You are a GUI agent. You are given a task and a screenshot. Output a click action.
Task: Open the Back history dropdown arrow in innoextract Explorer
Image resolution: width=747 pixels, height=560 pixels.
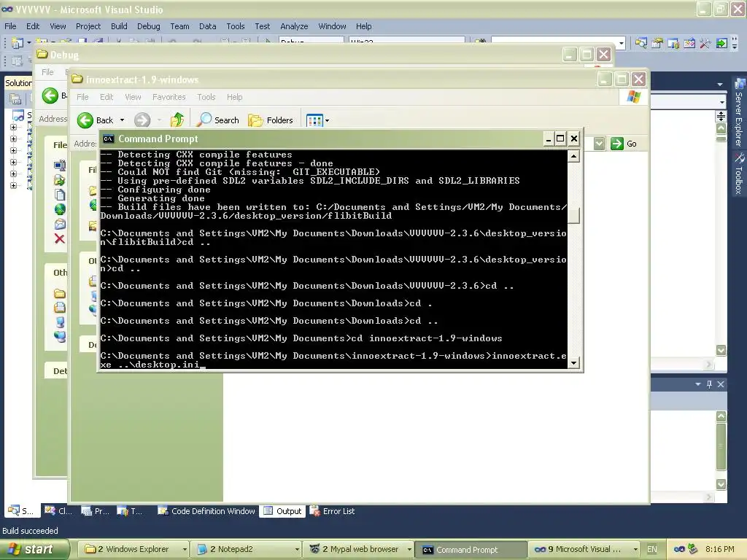(122, 120)
